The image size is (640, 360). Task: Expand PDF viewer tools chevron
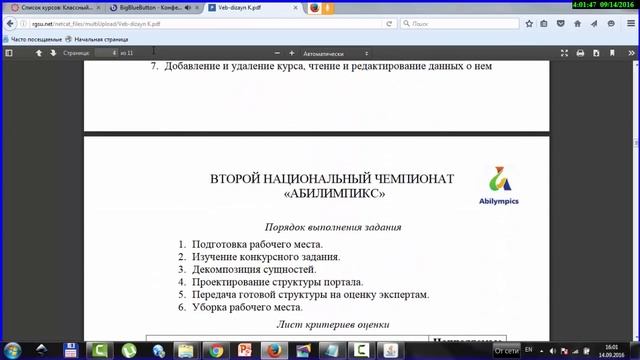click(631, 53)
